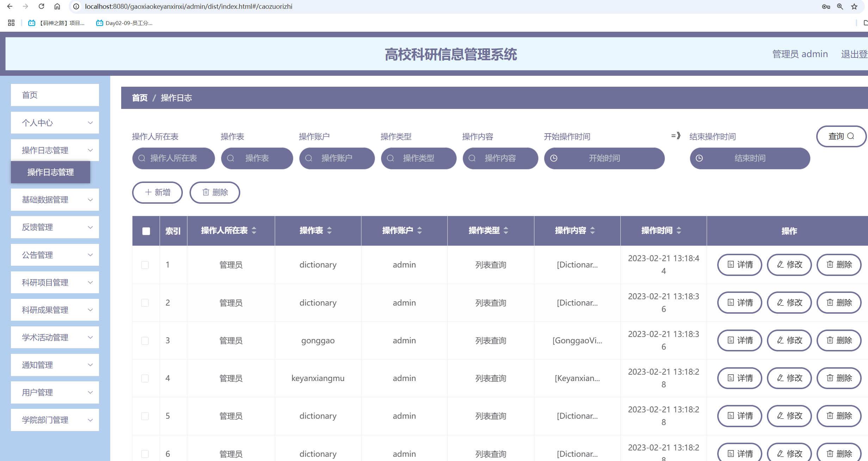
Task: Check the select-all header checkbox
Action: pyautogui.click(x=146, y=231)
